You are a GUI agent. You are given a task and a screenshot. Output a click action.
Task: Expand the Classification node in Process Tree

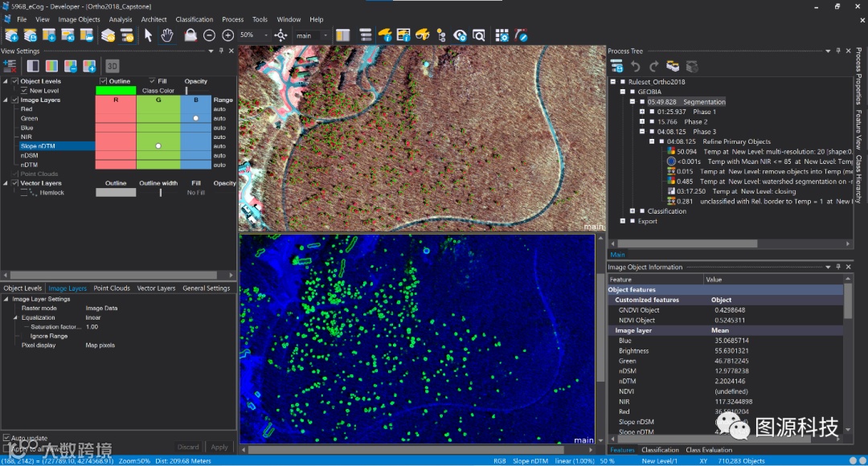click(633, 211)
